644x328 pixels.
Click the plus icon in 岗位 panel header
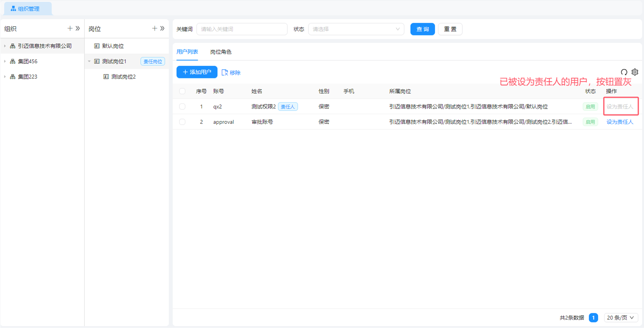pos(155,29)
